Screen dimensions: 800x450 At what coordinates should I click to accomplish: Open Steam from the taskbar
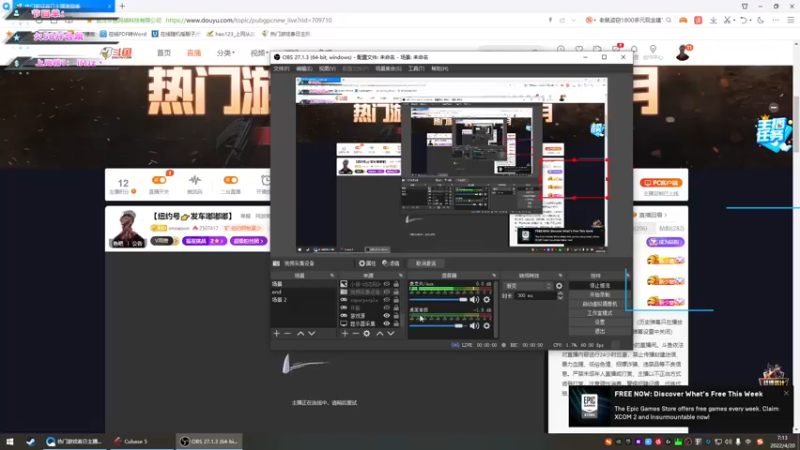[31, 441]
